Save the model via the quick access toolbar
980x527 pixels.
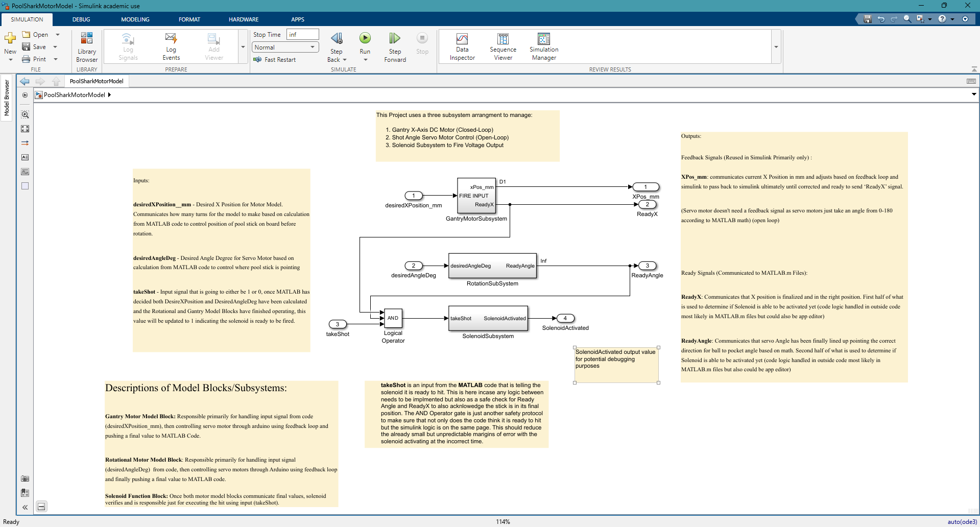[867, 18]
